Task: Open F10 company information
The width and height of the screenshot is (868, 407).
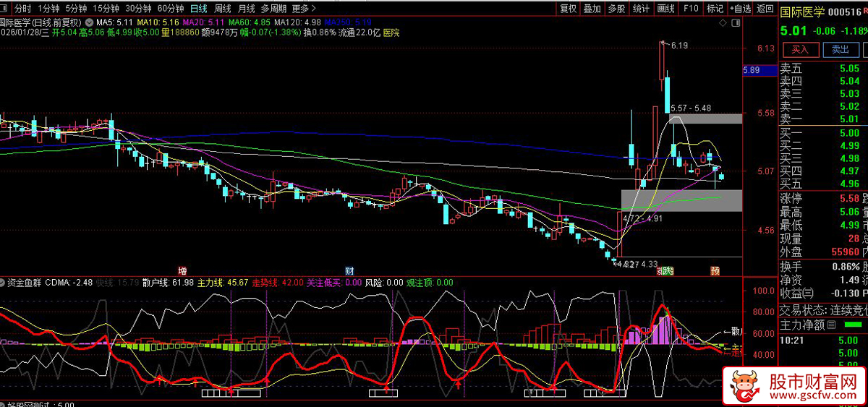Action: 691,9
